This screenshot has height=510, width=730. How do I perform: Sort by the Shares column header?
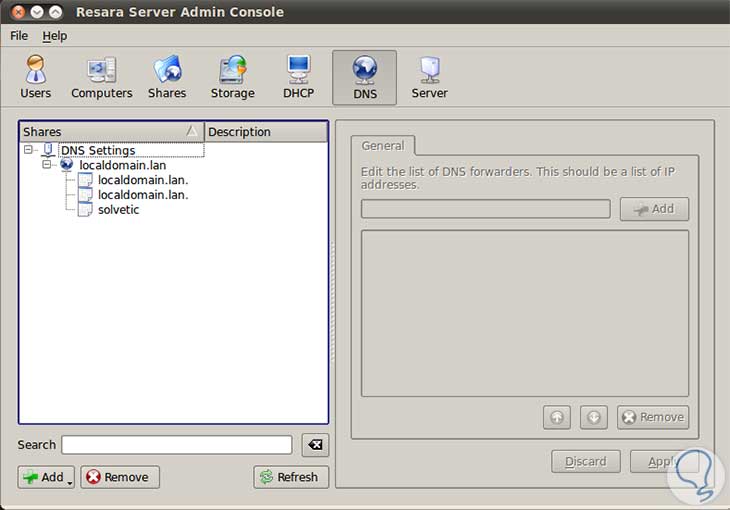pos(112,132)
